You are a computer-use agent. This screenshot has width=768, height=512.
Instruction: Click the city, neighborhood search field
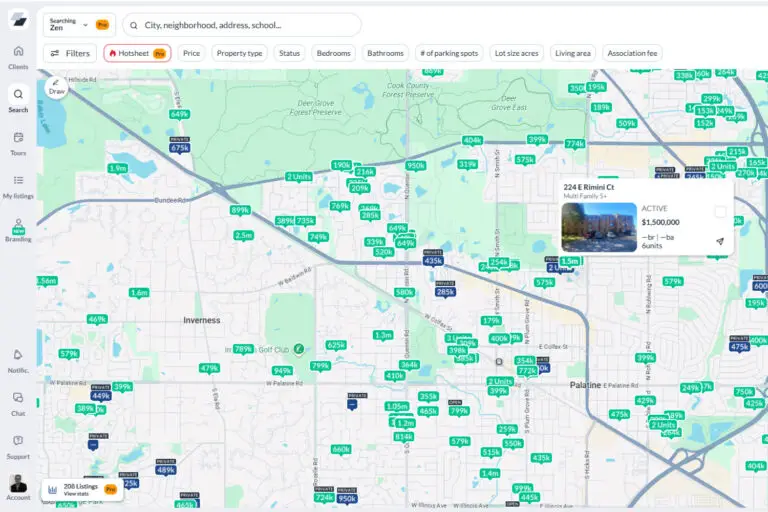pyautogui.click(x=250, y=25)
